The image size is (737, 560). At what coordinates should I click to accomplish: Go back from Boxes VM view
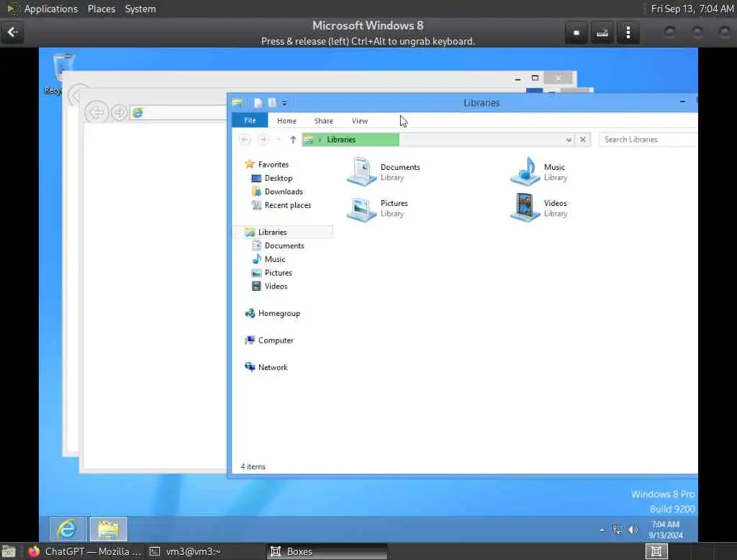(12, 32)
